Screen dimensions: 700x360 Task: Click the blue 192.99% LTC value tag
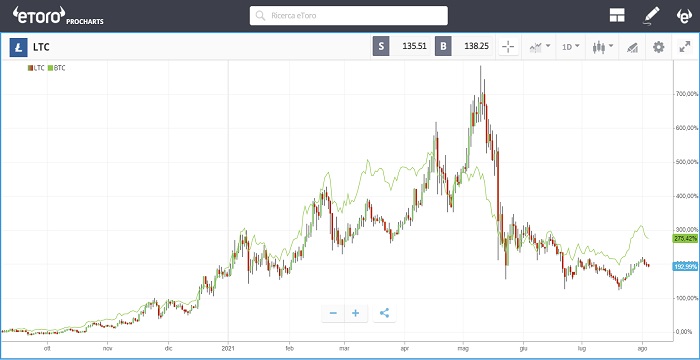tap(685, 266)
